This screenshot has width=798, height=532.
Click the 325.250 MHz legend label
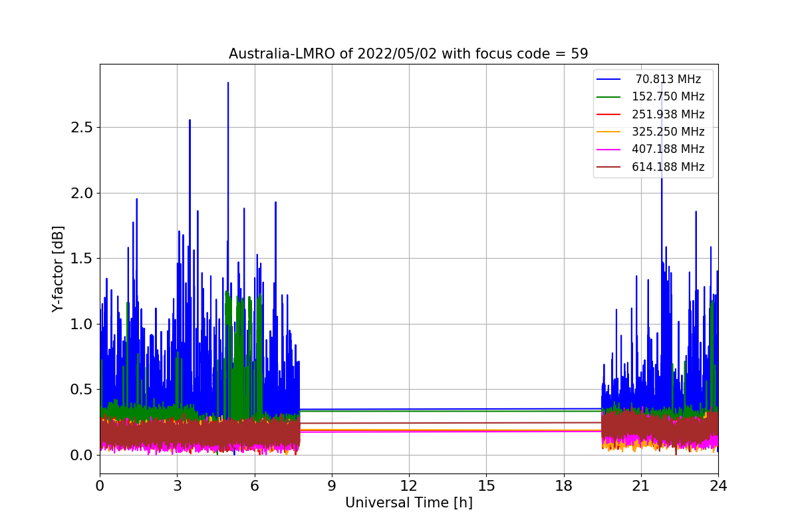click(x=668, y=132)
